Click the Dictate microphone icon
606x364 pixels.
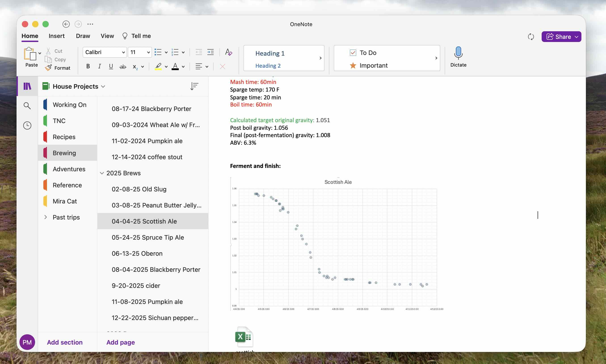pyautogui.click(x=458, y=53)
